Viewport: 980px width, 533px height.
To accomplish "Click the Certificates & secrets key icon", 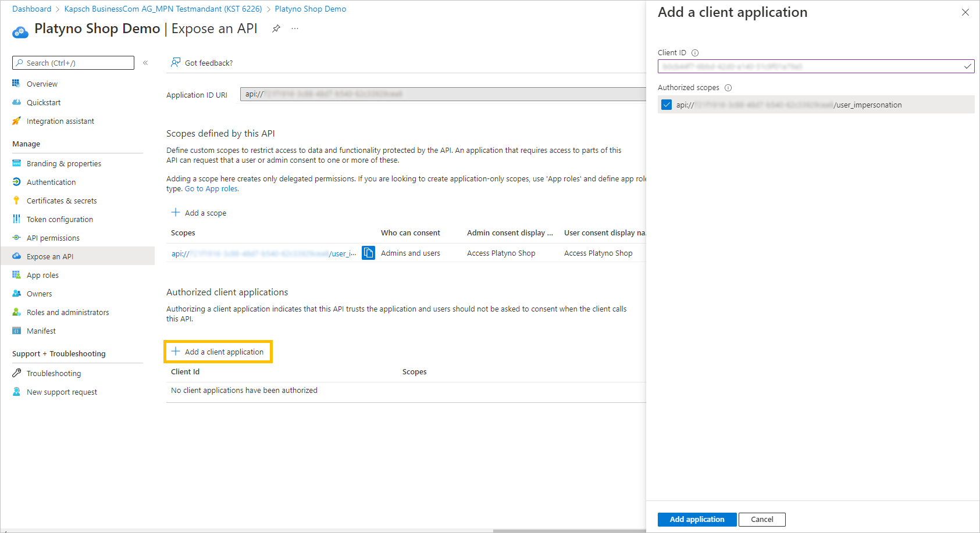I will [x=16, y=201].
